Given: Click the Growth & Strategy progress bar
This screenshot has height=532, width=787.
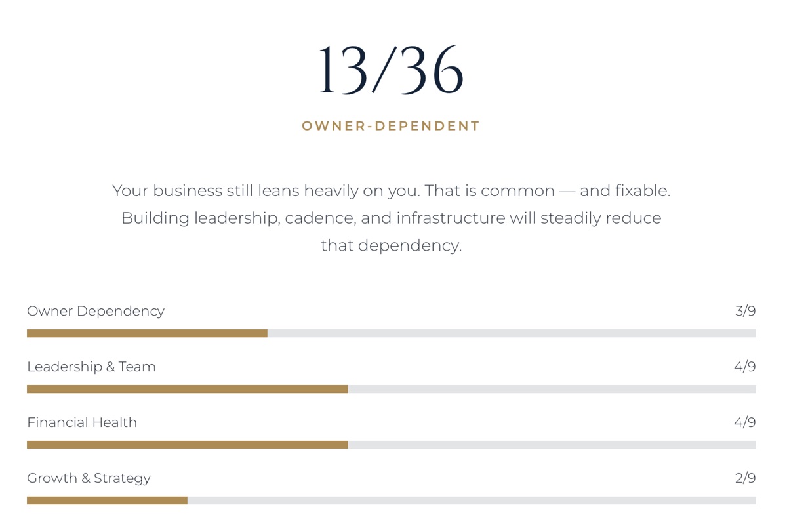Looking at the screenshot, I should [x=392, y=501].
